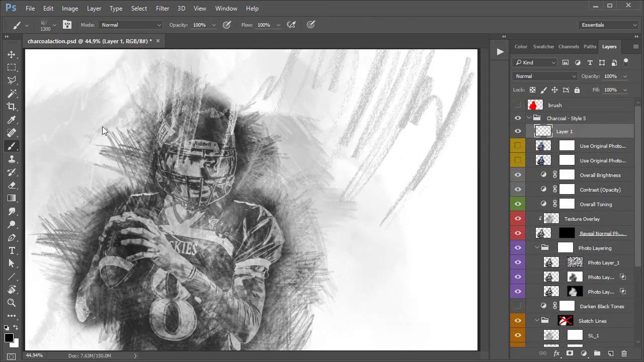Open the layer blend mode Normal dropdown
The width and height of the screenshot is (644, 362).
click(545, 76)
